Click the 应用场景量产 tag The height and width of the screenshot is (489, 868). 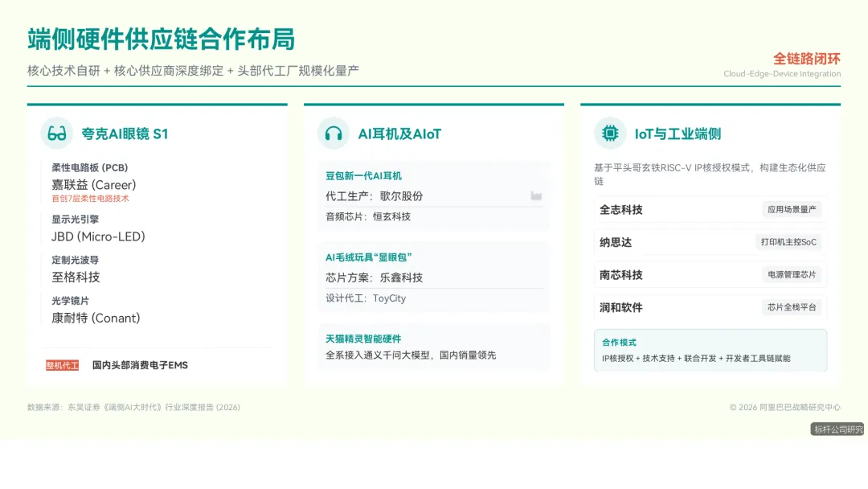[792, 209]
